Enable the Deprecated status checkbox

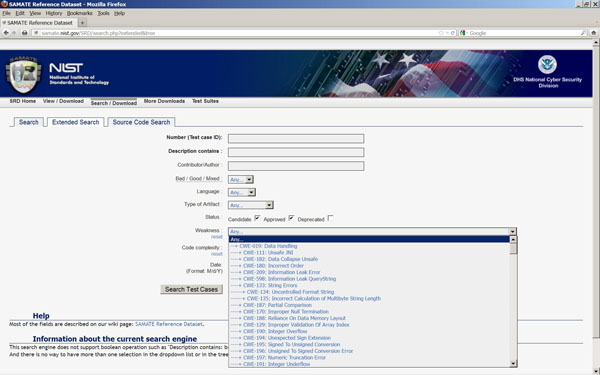pos(331,218)
